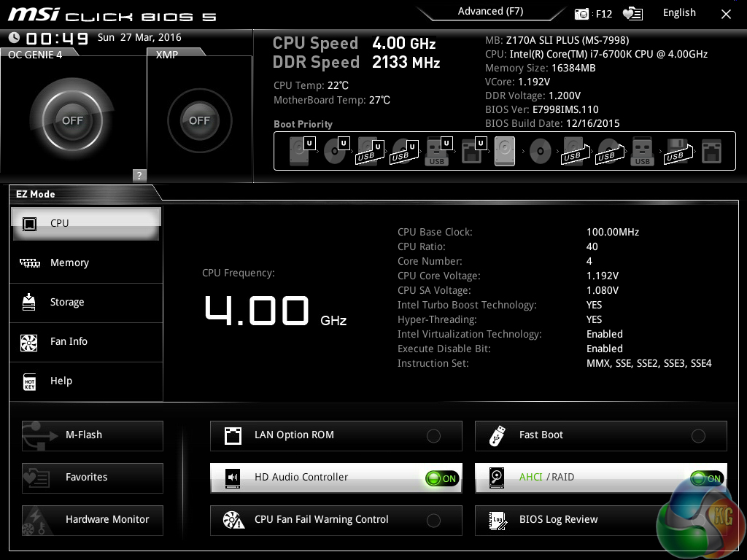Click the CPU Temp 22°C reading
Image resolution: width=747 pixels, height=560 pixels.
point(311,85)
